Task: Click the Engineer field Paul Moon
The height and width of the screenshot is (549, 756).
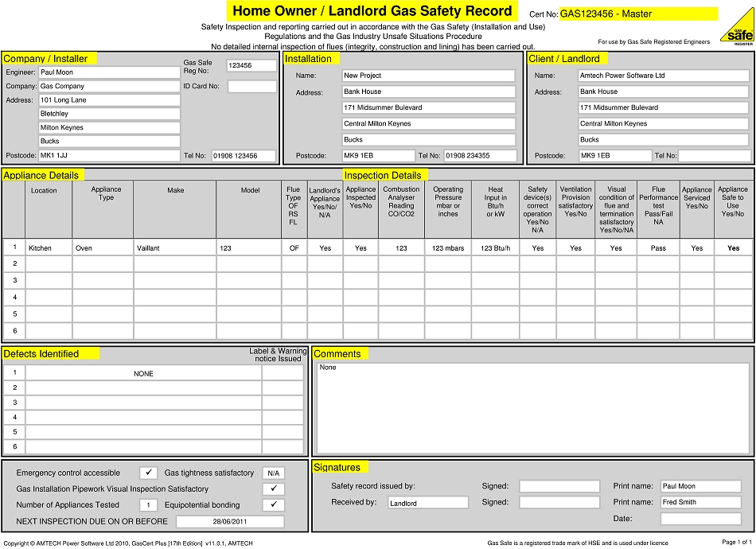Action: click(x=110, y=72)
